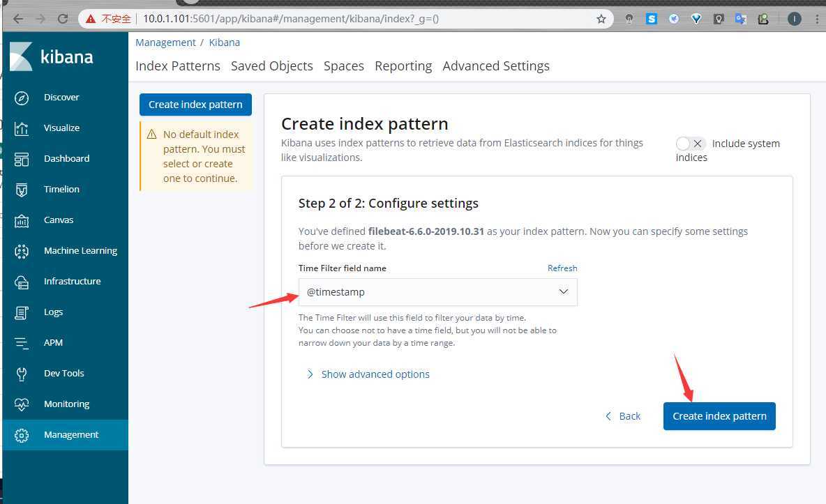This screenshot has width=826, height=504.
Task: Open Discover compass icon in sidebar
Action: (22, 98)
